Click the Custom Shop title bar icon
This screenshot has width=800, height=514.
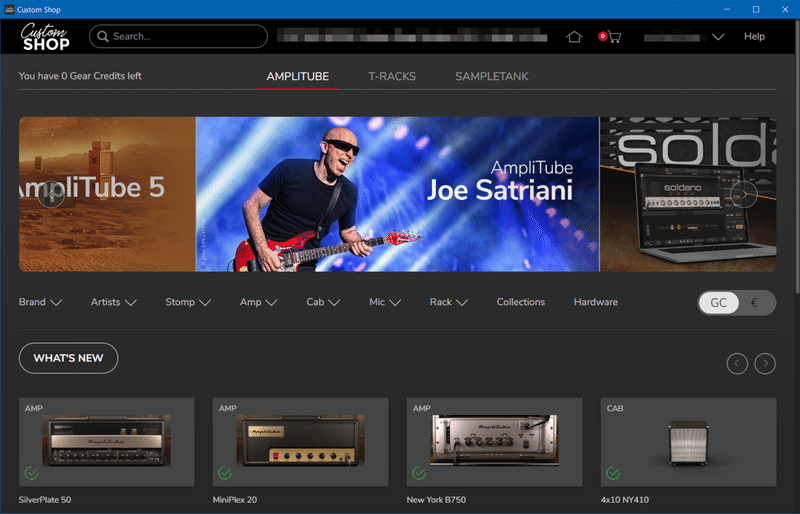(x=9, y=9)
